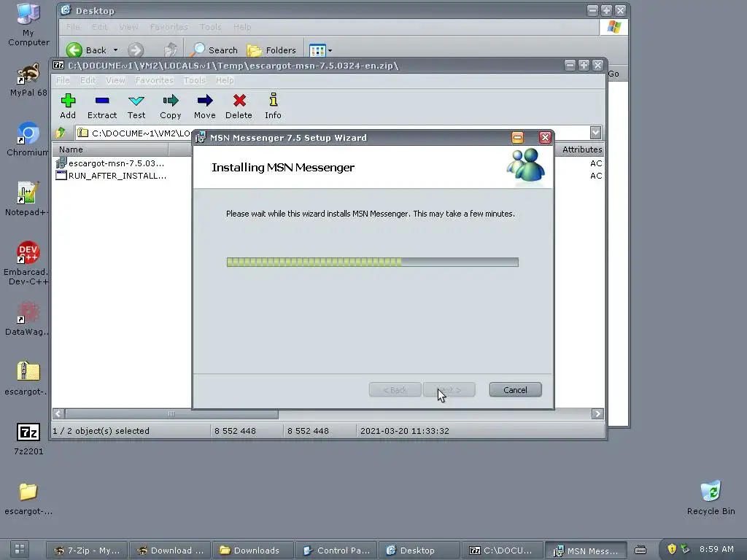Click security shield tray icon
Image resolution: width=747 pixels, height=560 pixels.
(x=672, y=549)
